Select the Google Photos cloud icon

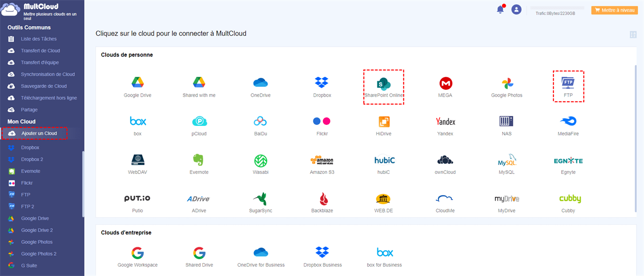[507, 83]
